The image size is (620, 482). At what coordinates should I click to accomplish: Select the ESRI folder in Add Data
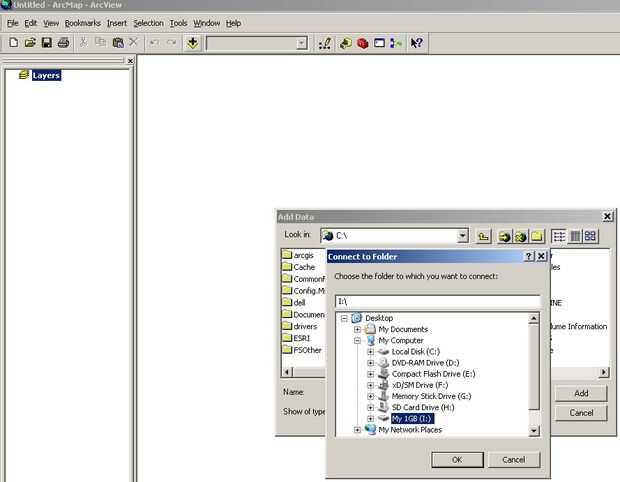tap(297, 338)
